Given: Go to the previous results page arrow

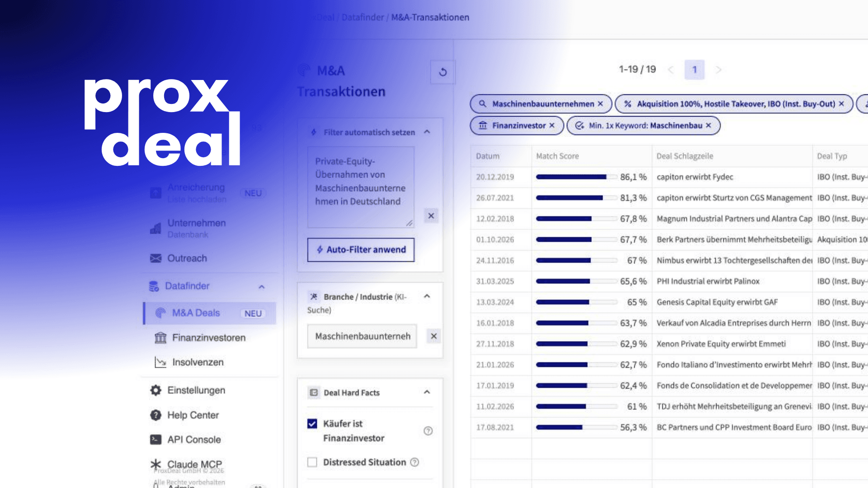Looking at the screenshot, I should point(671,70).
